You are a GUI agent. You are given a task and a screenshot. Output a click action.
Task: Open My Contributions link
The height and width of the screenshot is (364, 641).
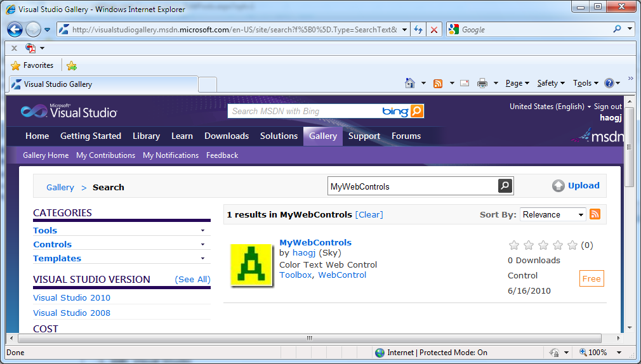coord(105,155)
